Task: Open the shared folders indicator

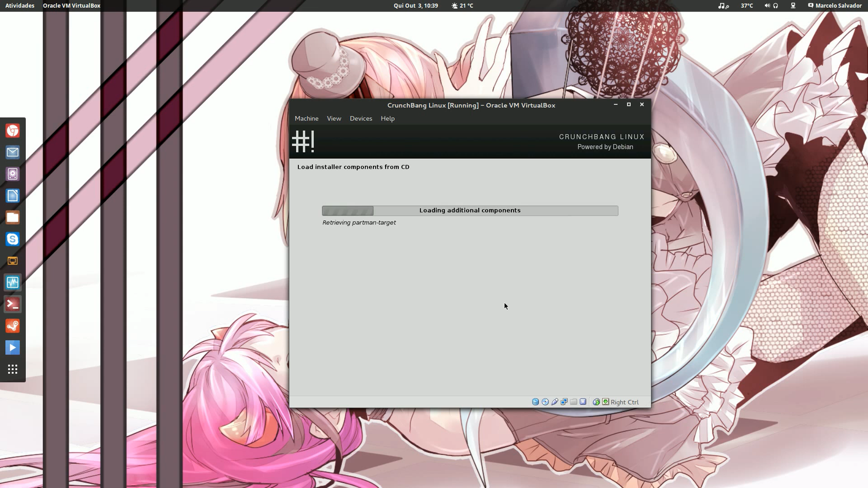Action: pos(573,402)
